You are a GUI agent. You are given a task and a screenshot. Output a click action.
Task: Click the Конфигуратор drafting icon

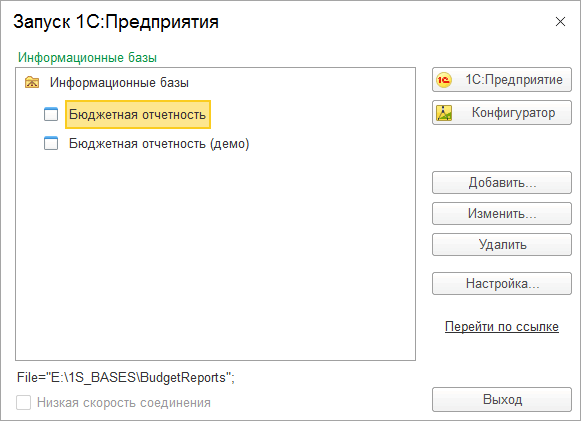tap(444, 113)
